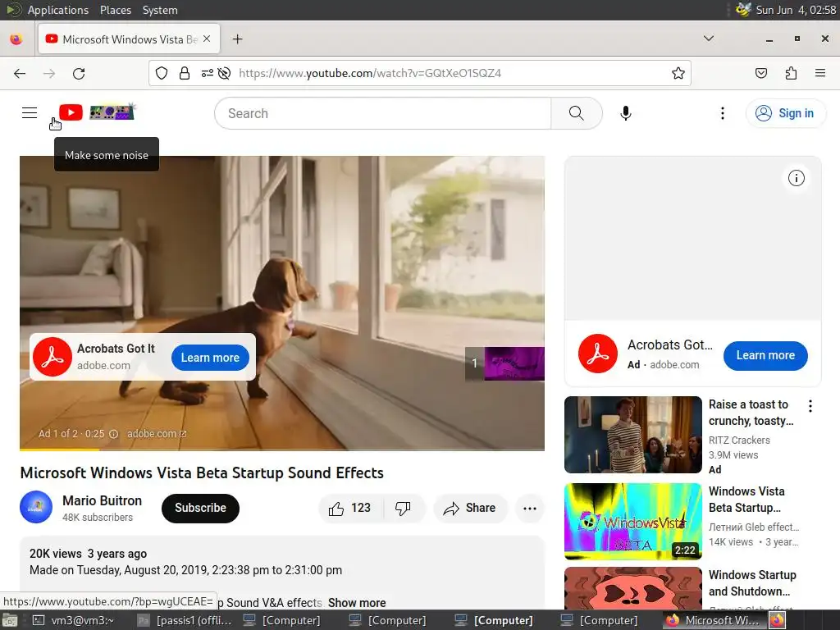
Task: Click the ad progress bar
Action: (x=282, y=450)
